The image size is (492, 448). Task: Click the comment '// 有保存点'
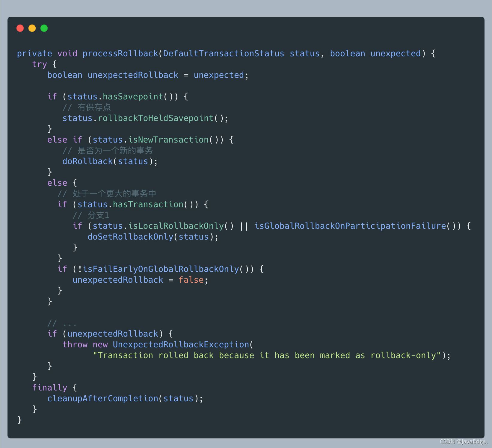tap(87, 108)
